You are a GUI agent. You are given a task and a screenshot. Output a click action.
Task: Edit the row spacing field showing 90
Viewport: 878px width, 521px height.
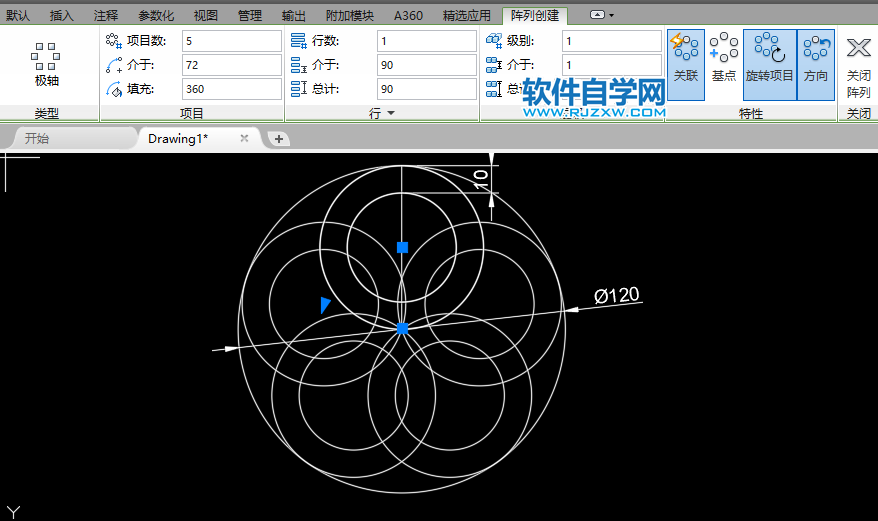[427, 65]
